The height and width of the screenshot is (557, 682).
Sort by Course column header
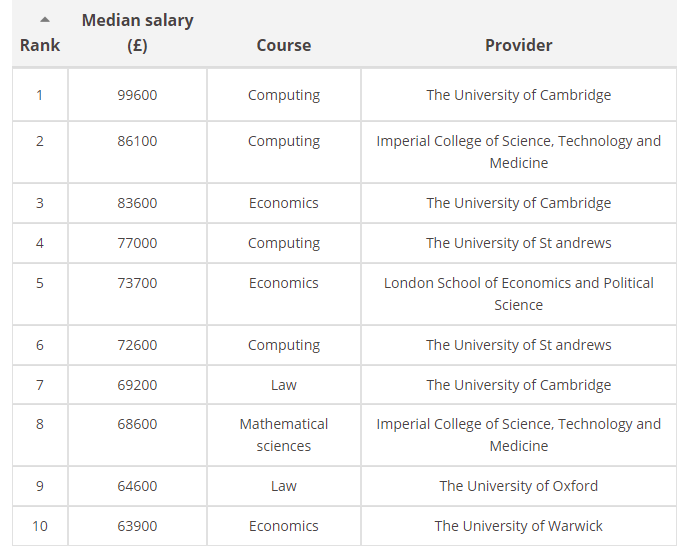(x=284, y=45)
